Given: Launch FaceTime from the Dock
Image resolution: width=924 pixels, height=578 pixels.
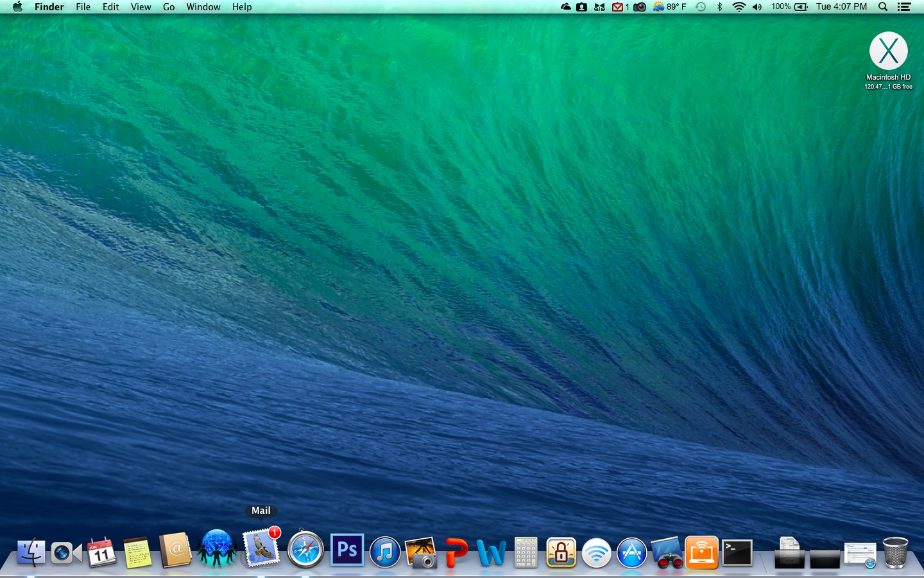Looking at the screenshot, I should (x=66, y=553).
